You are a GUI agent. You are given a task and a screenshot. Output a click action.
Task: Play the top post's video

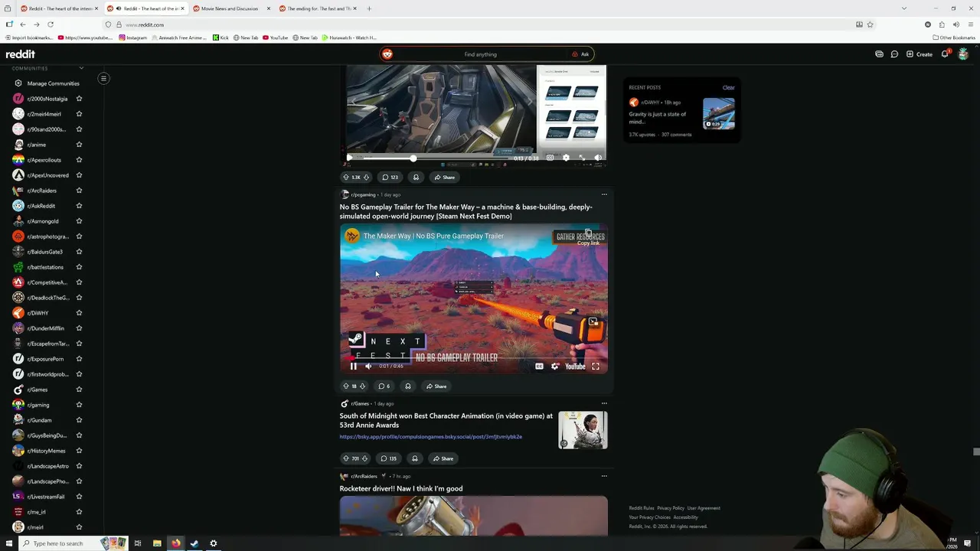click(x=349, y=158)
